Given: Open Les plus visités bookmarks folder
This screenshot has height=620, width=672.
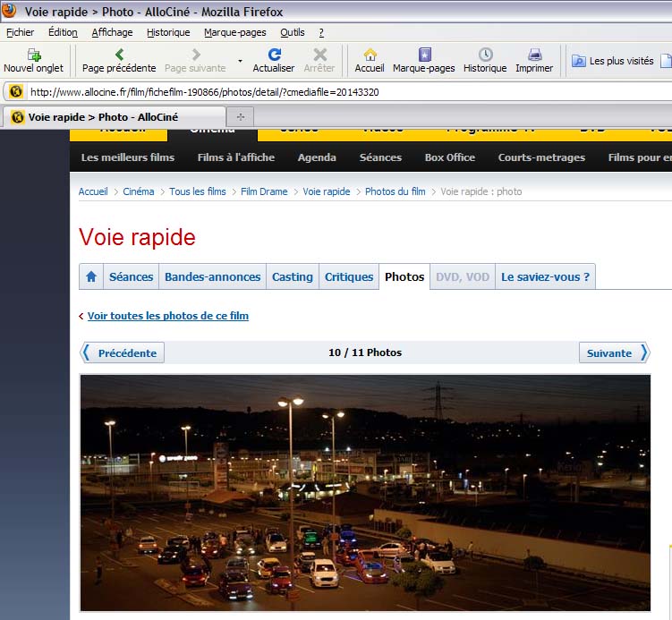Looking at the screenshot, I should [x=613, y=61].
